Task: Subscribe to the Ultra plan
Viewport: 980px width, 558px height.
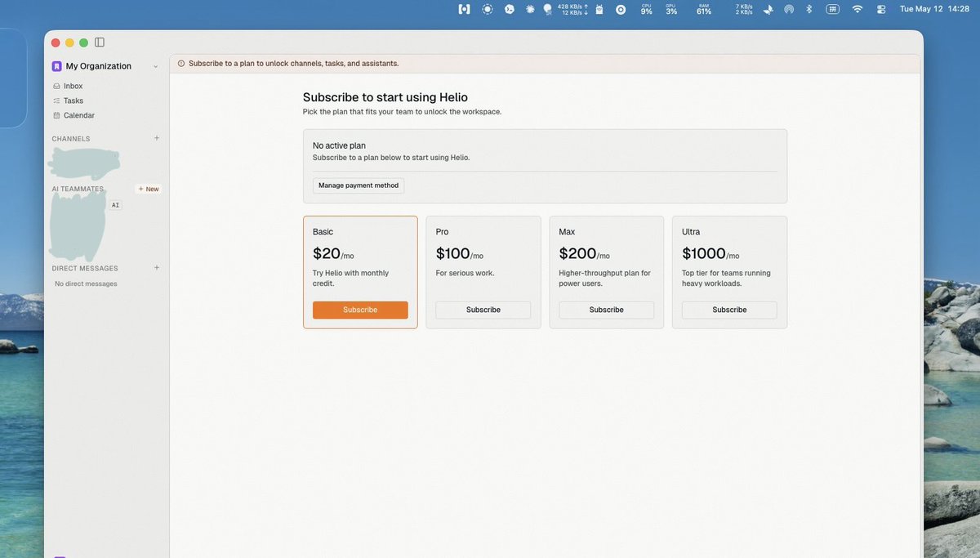Action: tap(729, 310)
